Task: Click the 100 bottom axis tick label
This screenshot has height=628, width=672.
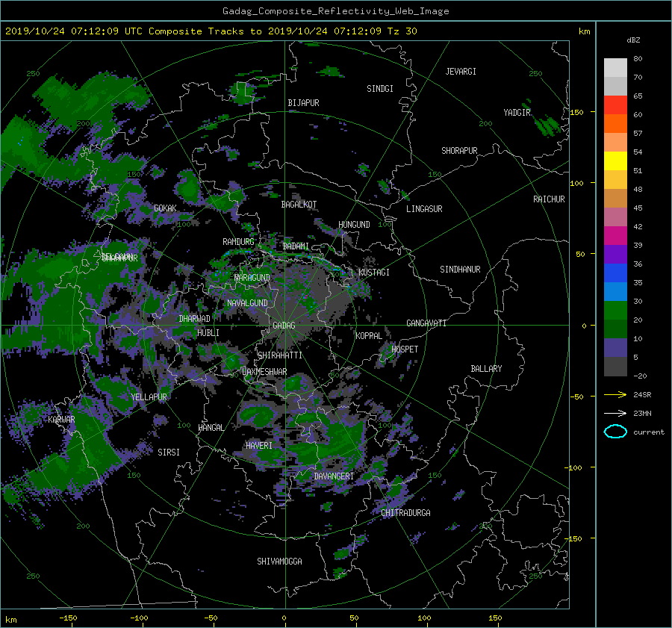Action: tap(424, 618)
